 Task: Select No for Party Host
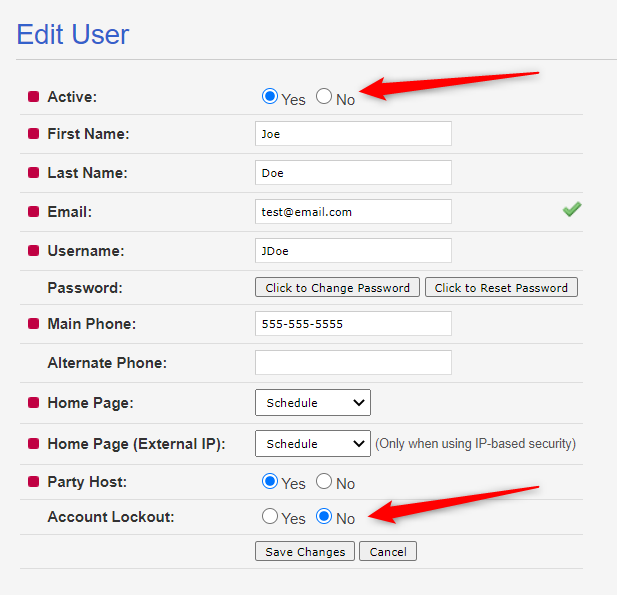324,481
